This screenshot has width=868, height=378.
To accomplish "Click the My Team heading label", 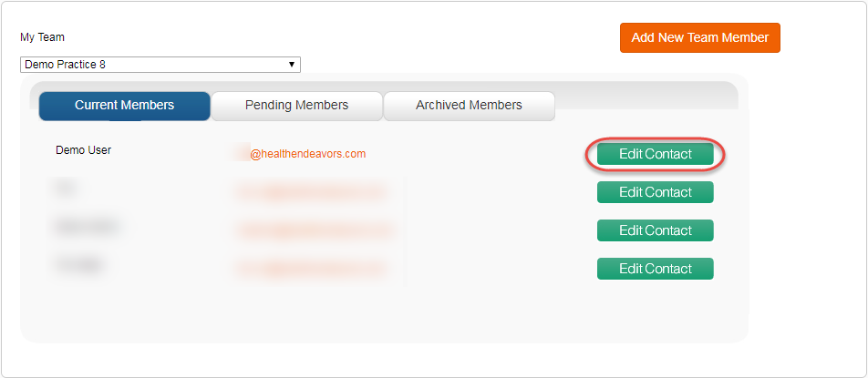I will point(42,37).
